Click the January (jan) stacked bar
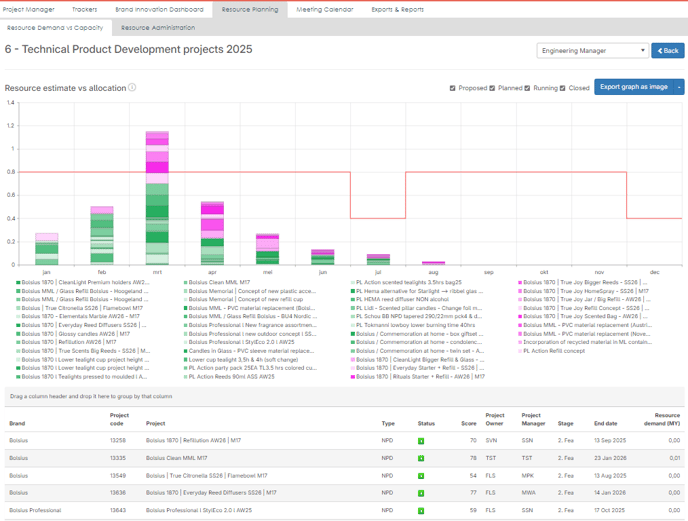 coord(47,249)
